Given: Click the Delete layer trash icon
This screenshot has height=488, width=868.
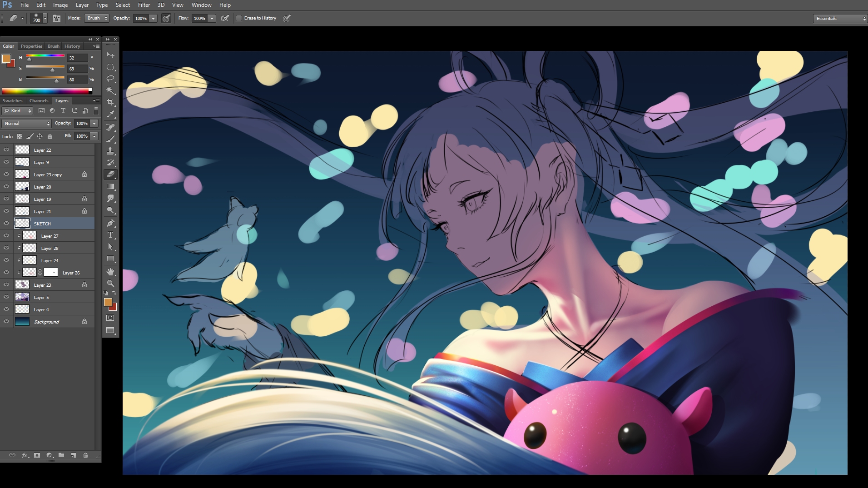Looking at the screenshot, I should (85, 455).
